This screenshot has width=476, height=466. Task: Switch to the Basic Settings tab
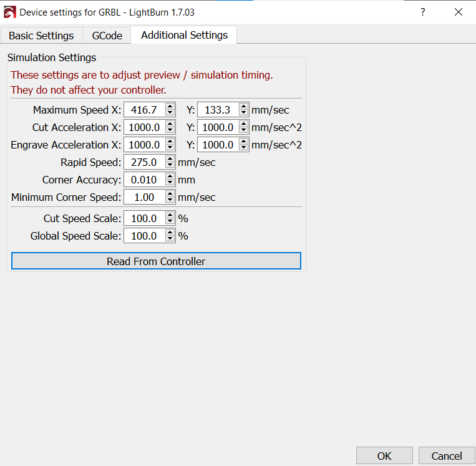41,36
